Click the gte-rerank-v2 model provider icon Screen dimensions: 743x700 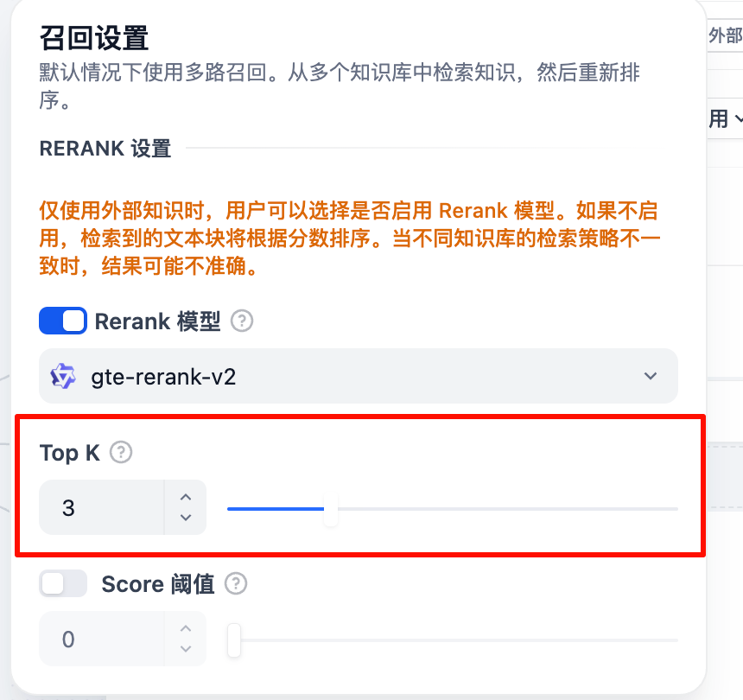click(63, 377)
